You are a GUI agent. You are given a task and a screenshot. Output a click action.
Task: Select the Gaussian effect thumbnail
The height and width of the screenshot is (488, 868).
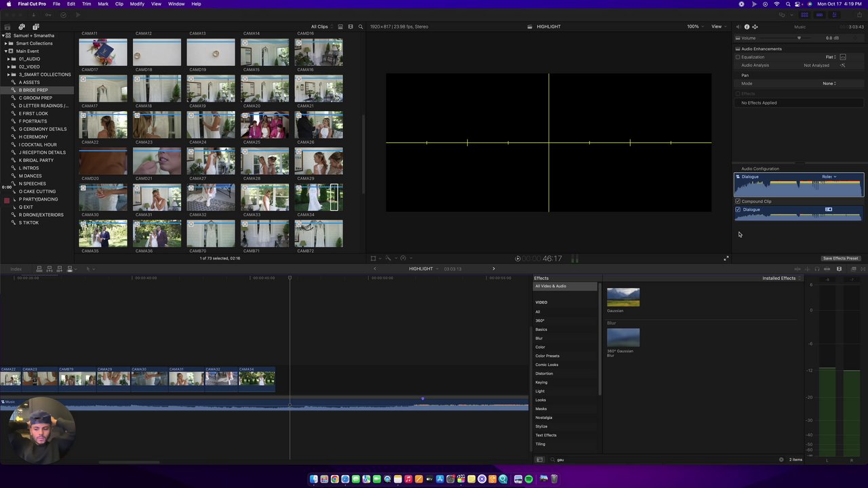(x=623, y=298)
